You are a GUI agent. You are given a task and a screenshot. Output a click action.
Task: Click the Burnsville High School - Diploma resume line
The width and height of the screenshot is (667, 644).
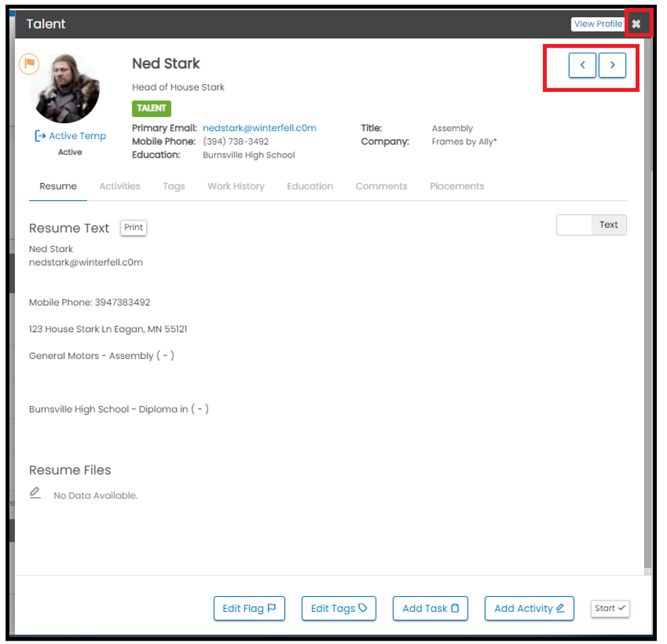119,409
